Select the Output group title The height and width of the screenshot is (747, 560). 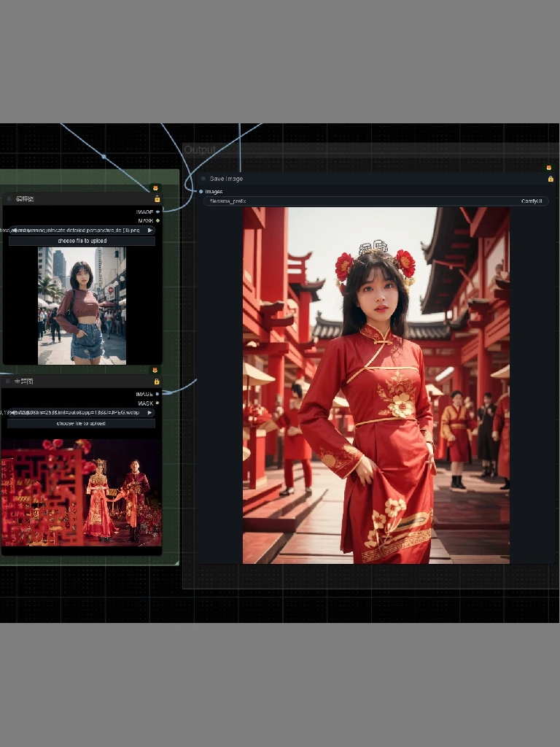coord(200,150)
